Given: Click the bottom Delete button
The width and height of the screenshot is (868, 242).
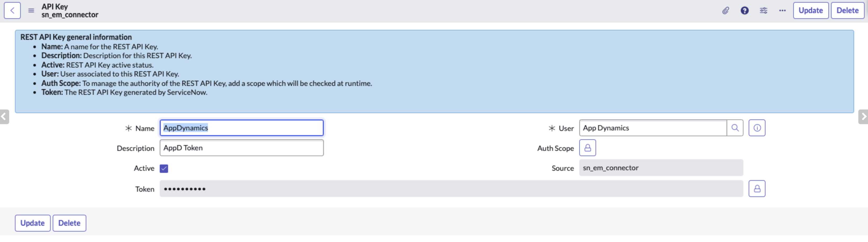Looking at the screenshot, I should point(69,223).
